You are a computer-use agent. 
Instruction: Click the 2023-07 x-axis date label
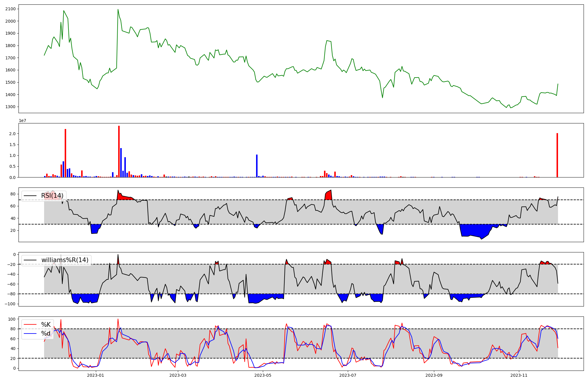348,375
